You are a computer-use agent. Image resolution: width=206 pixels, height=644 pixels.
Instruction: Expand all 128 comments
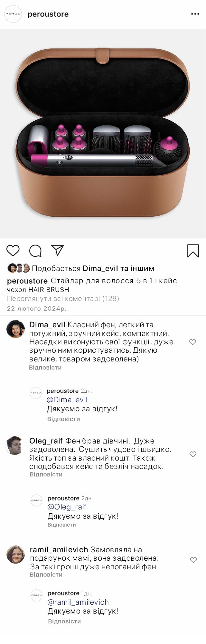(x=63, y=299)
